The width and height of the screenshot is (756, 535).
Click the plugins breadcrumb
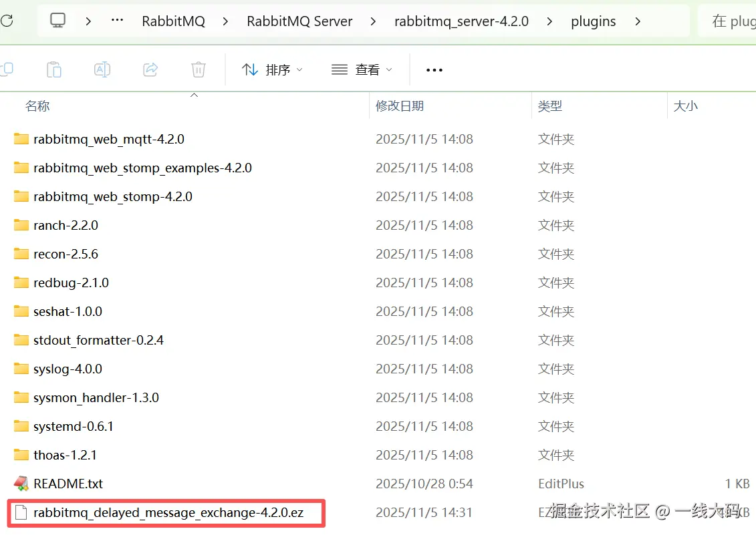(x=593, y=21)
